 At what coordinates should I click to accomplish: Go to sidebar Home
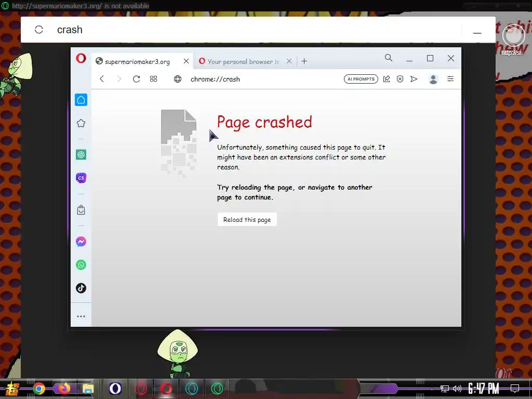[81, 100]
